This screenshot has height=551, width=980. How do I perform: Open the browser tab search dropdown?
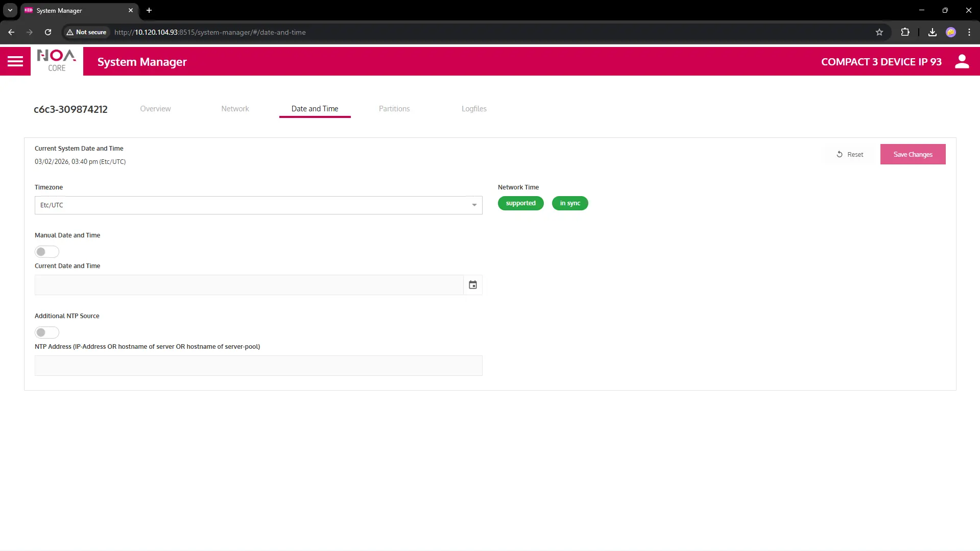(10, 10)
